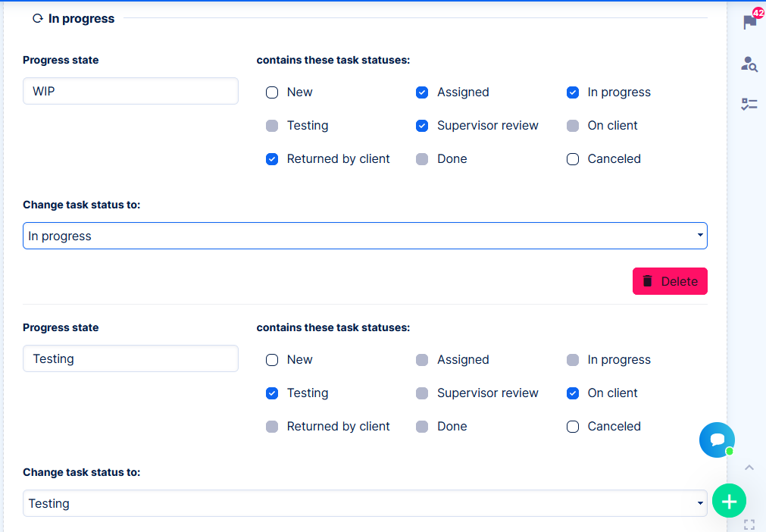Open the checklist icon in right sidebar

pyautogui.click(x=749, y=105)
